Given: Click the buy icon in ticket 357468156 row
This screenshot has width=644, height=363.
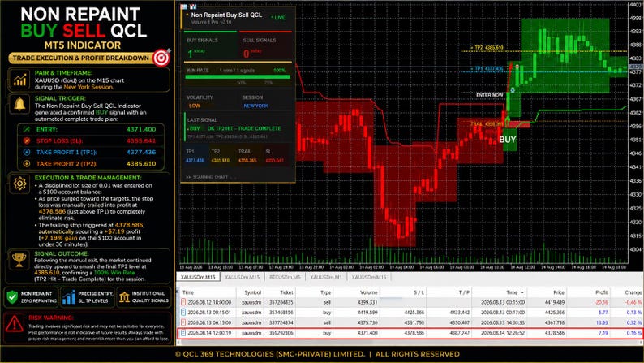Looking at the screenshot, I should pos(183,313).
